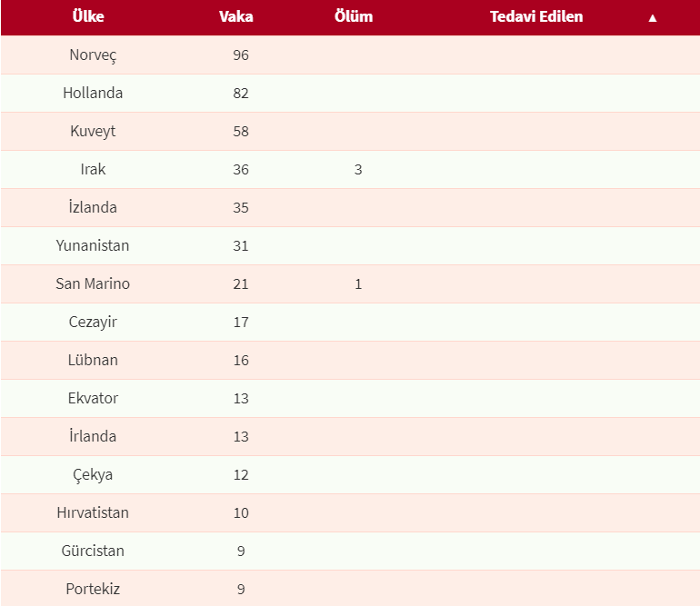
Task: Click San Marino country name
Action: 93,284
